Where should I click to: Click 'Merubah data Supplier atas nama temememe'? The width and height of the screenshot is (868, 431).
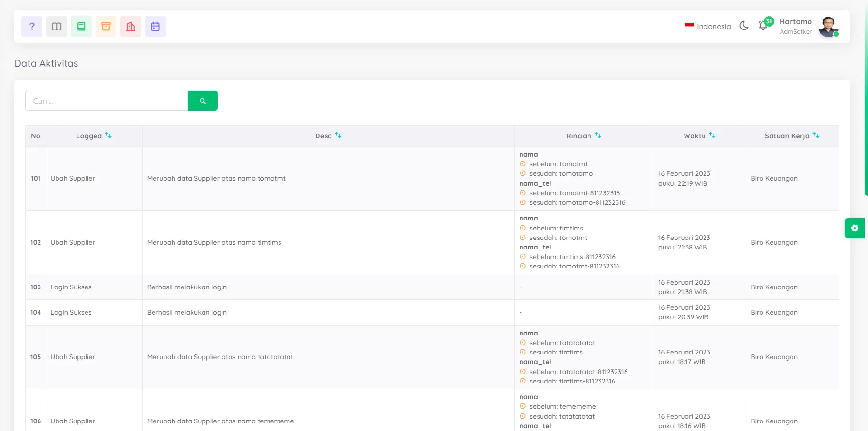pos(221,421)
